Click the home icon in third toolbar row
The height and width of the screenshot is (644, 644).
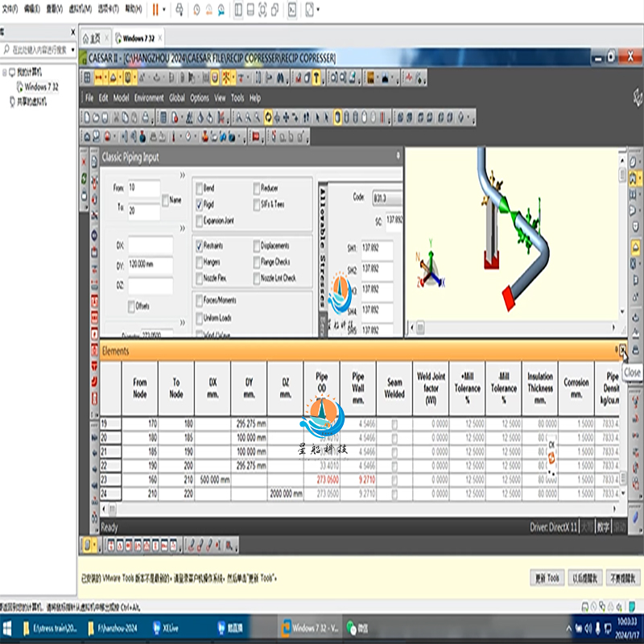(87, 137)
